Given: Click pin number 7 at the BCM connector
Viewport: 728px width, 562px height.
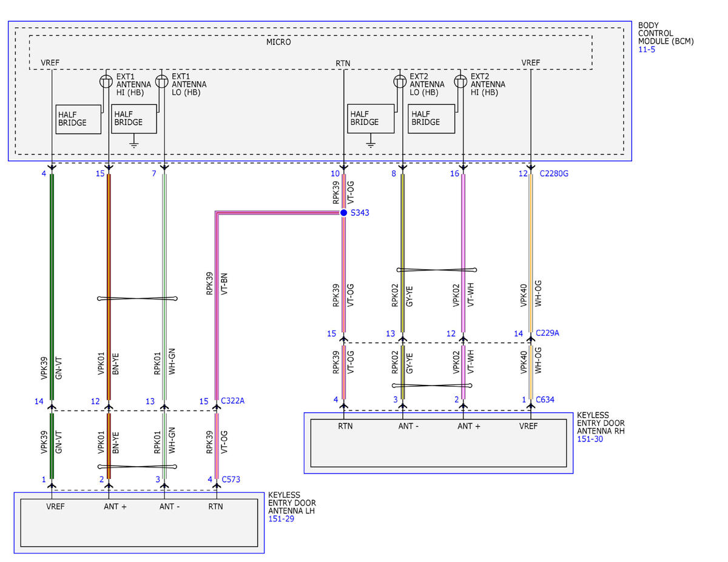Looking at the screenshot, I should (154, 174).
